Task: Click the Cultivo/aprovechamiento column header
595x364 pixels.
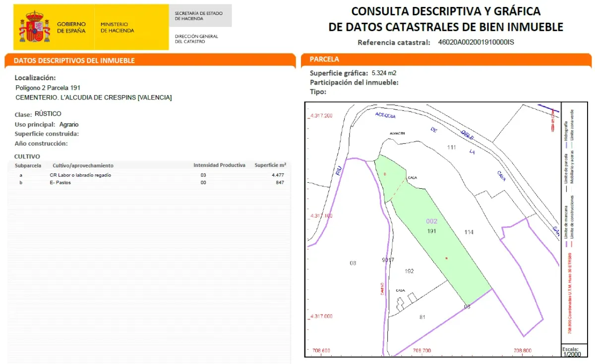Action: pyautogui.click(x=83, y=165)
